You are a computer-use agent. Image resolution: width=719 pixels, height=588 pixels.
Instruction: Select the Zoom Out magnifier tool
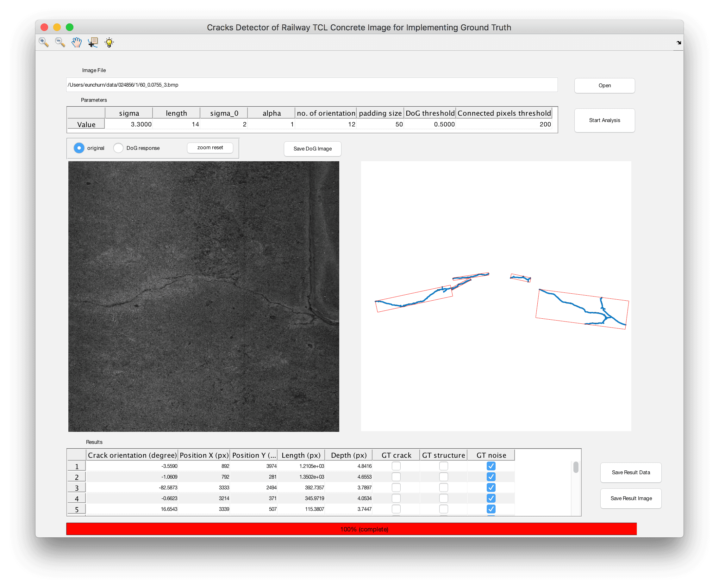click(x=60, y=42)
